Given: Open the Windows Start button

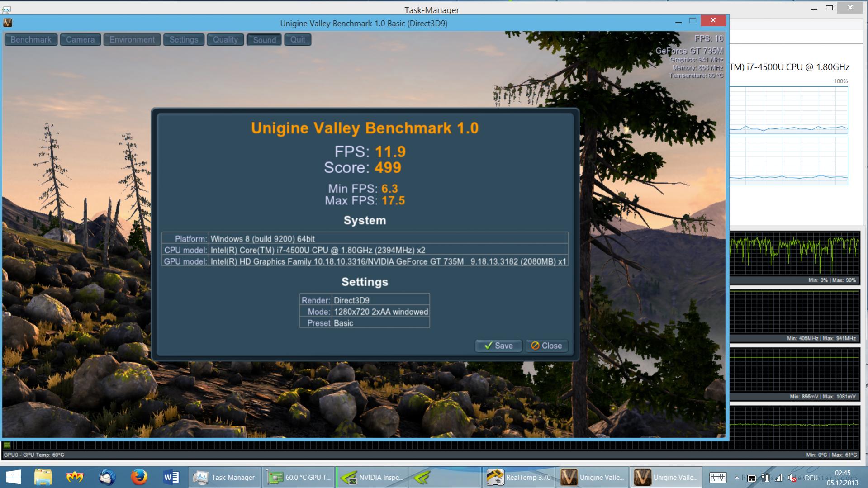Looking at the screenshot, I should click(14, 477).
